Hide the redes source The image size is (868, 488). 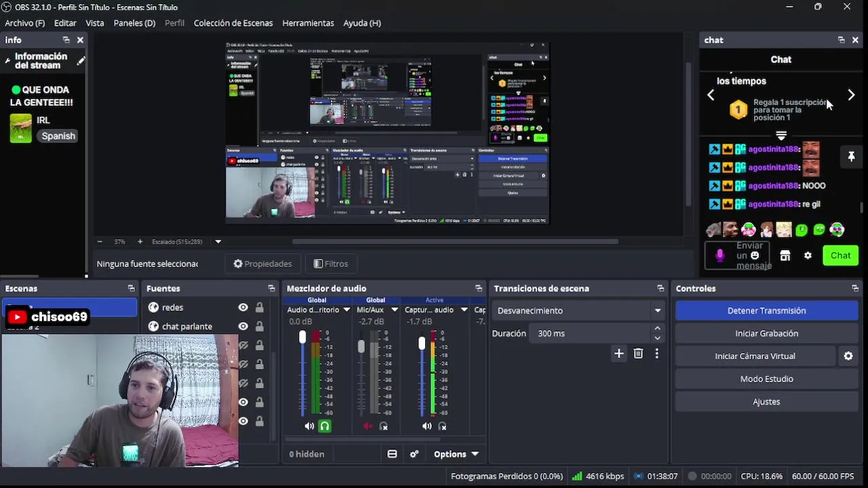coord(243,307)
